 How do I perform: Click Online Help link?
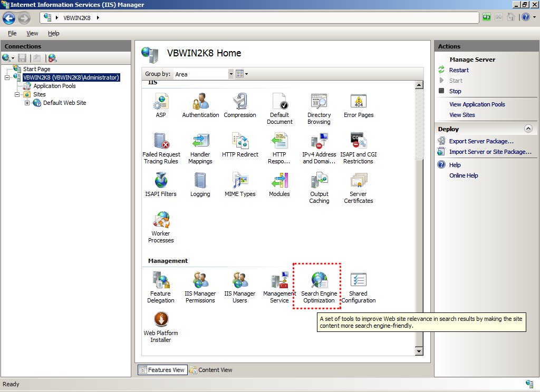coord(464,175)
